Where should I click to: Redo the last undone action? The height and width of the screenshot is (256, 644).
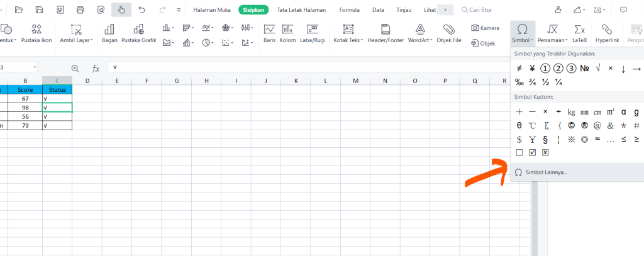click(163, 9)
